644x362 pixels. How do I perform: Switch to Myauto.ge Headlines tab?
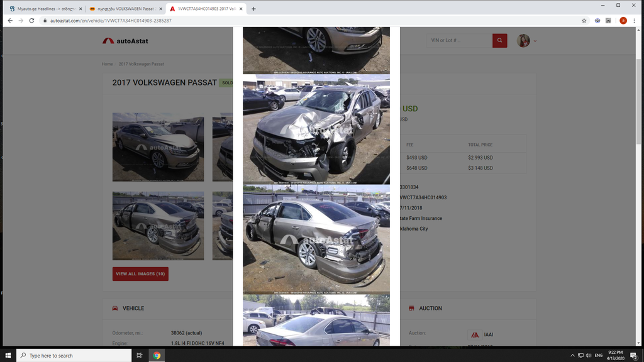(x=45, y=9)
